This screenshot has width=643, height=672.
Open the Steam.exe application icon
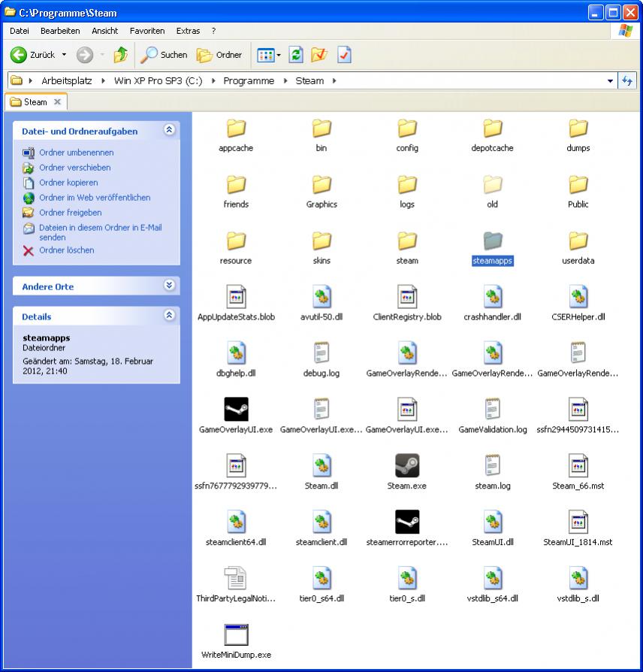[x=407, y=465]
